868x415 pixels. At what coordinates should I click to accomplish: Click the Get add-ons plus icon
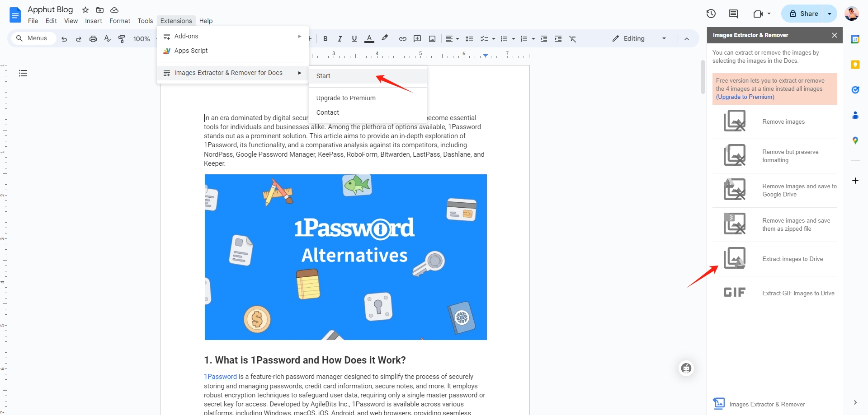coord(855,181)
